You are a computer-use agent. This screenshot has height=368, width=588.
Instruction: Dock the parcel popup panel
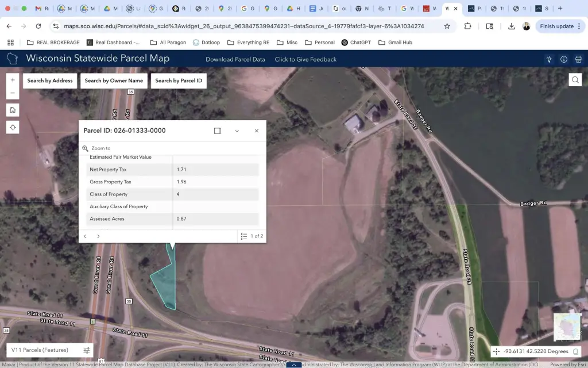coord(218,131)
